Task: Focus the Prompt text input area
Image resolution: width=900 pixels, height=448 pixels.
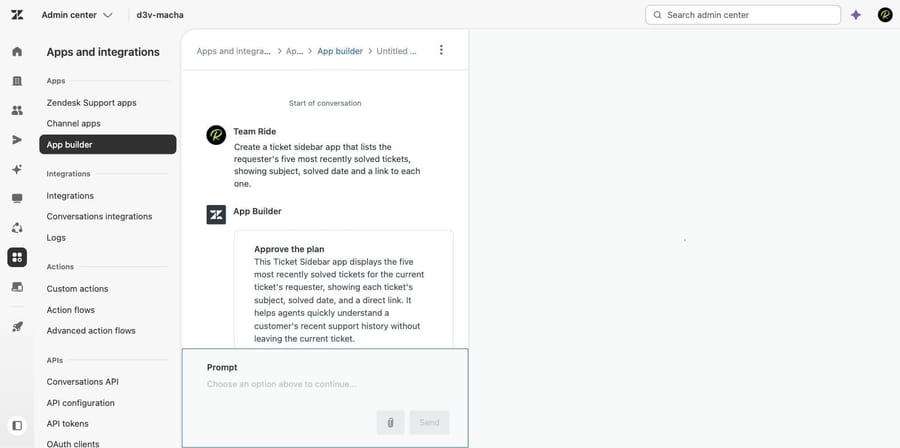Action: pyautogui.click(x=325, y=384)
